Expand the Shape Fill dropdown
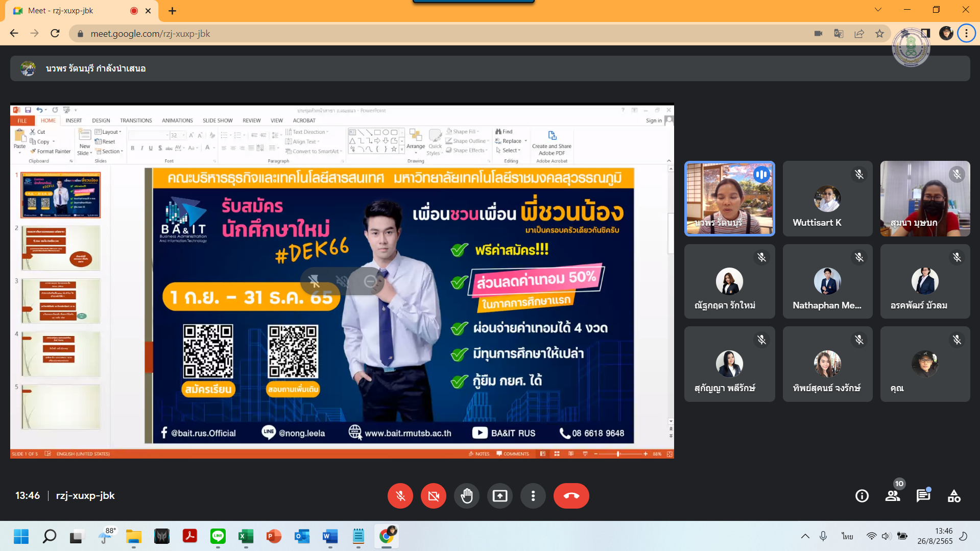Viewport: 980px width, 551px height. pyautogui.click(x=463, y=132)
